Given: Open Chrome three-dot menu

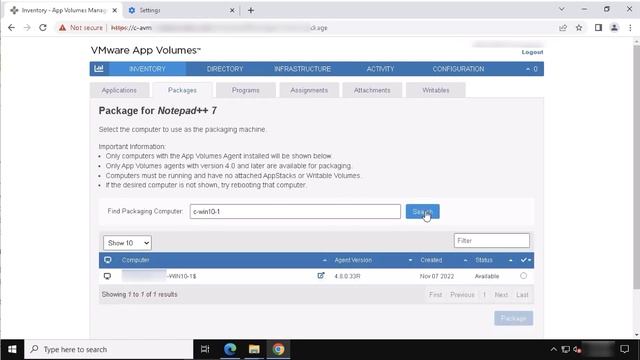Looking at the screenshot, I should click(x=630, y=28).
